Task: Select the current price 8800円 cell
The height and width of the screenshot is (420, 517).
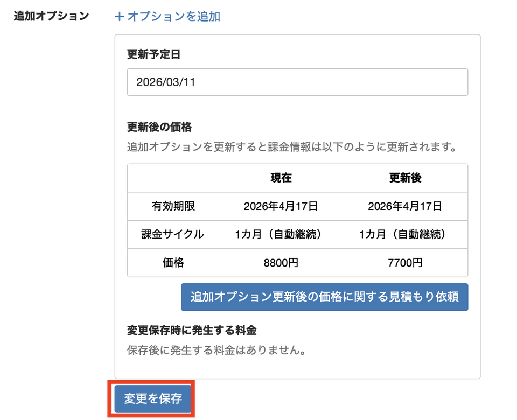Action: point(281,263)
